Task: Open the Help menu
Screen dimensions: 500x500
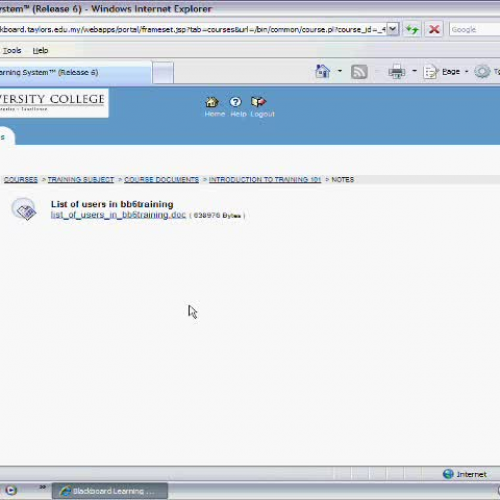Action: (x=40, y=51)
